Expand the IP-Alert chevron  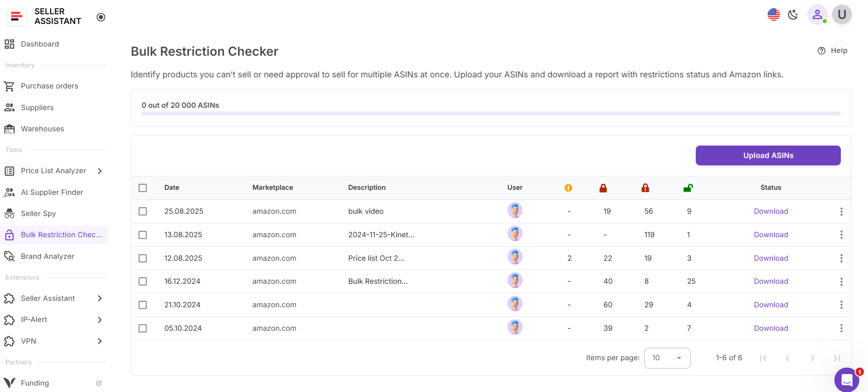point(100,320)
